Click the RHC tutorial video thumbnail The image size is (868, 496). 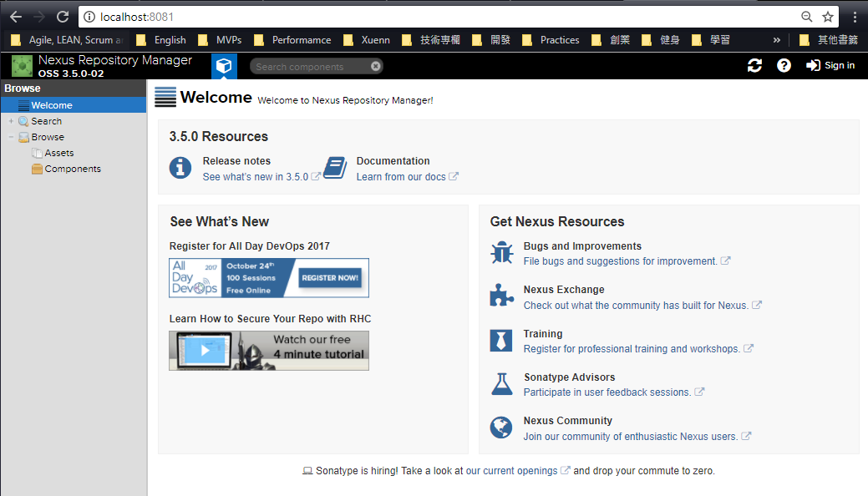coord(268,351)
